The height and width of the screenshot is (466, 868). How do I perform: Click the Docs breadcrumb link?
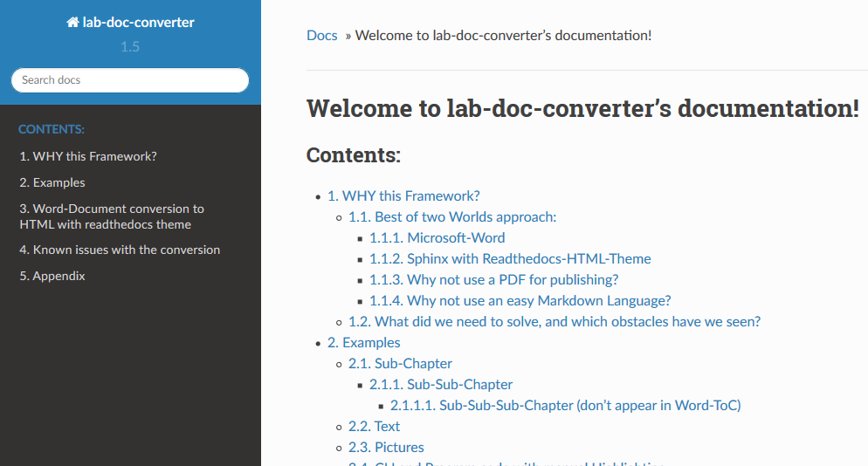[321, 36]
